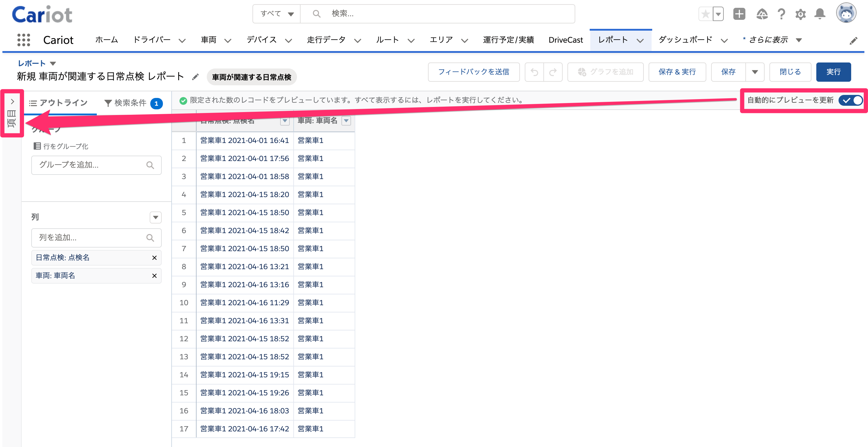868x447 pixels.
Task: Click the グラフを追加 button
Action: (x=605, y=72)
